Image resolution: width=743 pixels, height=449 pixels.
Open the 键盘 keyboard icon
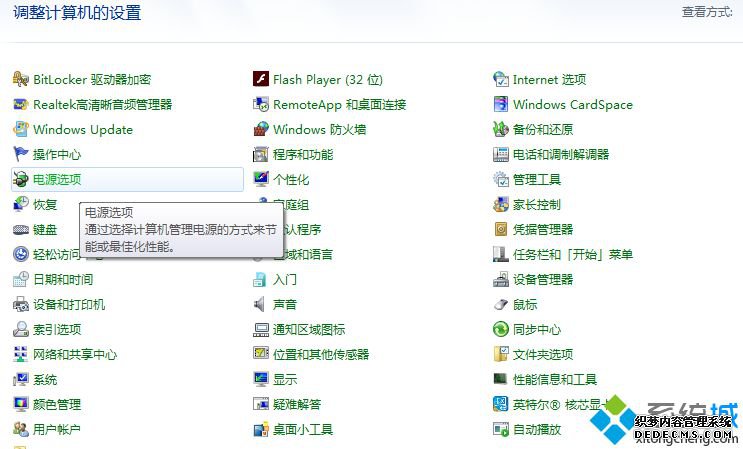point(21,230)
